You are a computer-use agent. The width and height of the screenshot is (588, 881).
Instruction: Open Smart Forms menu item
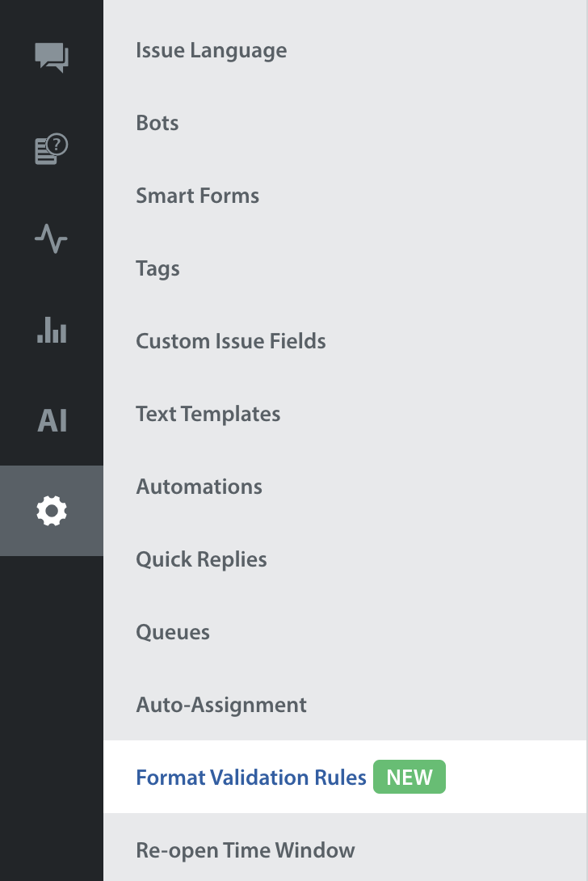197,196
